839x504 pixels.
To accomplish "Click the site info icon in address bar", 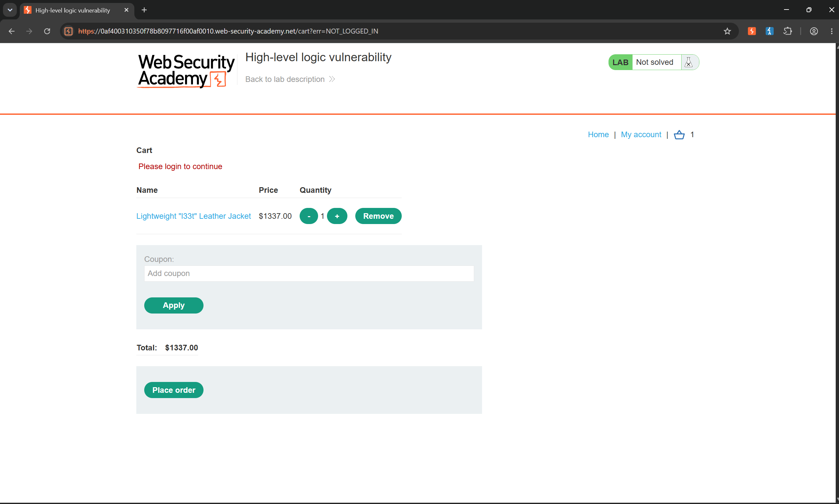I will [69, 31].
